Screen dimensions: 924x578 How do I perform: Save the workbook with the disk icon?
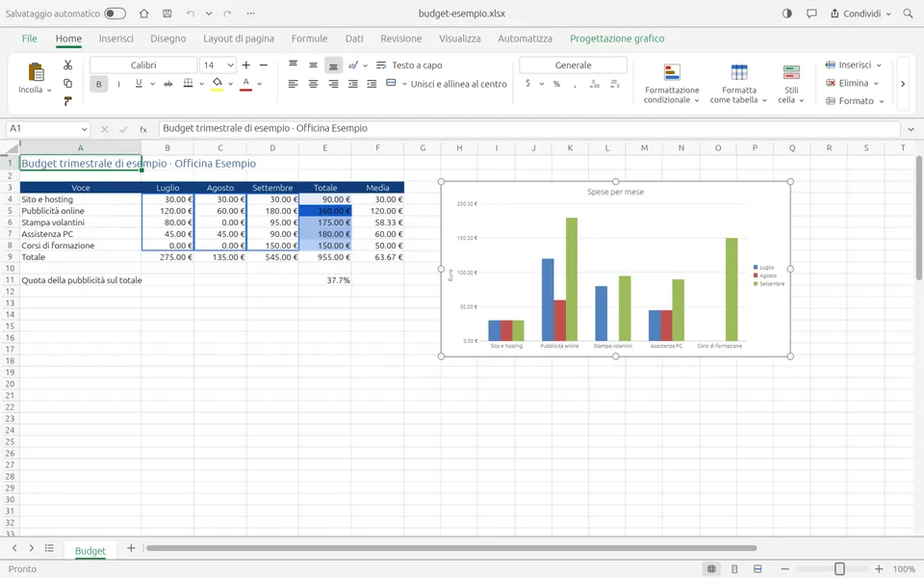167,13
